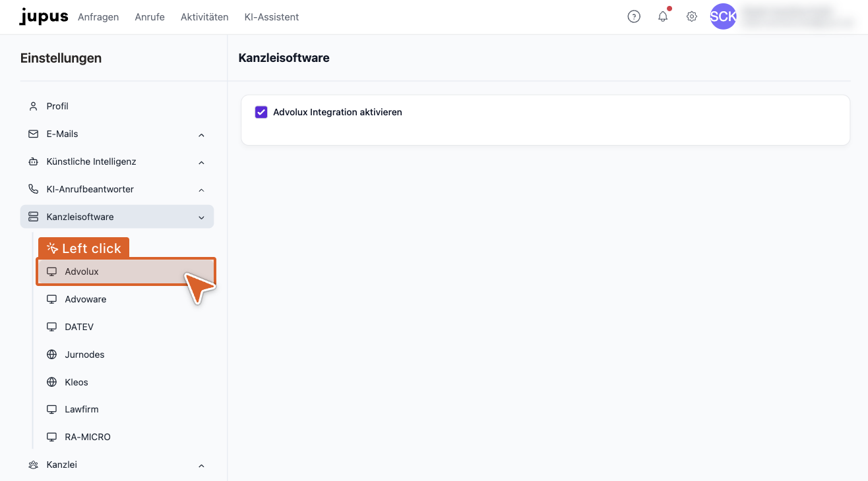This screenshot has width=868, height=481.
Task: Expand the E-Mails section chevron
Action: [201, 135]
